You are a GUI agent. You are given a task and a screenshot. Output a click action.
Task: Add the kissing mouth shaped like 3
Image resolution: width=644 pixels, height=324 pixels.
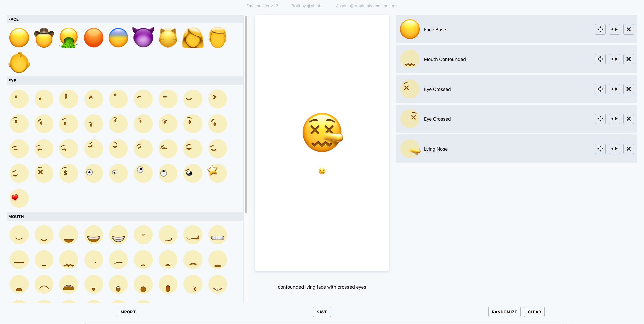click(193, 284)
